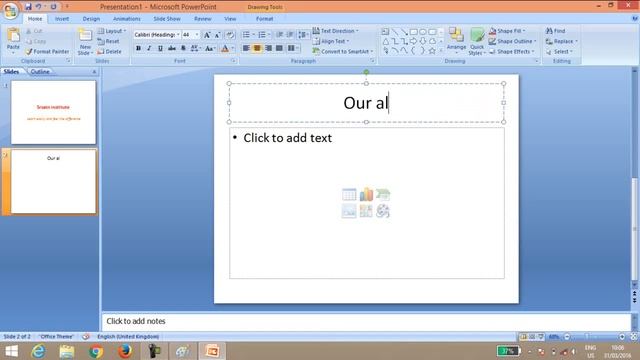Select slide 1 thumbnail Snaim Institute

53,112
